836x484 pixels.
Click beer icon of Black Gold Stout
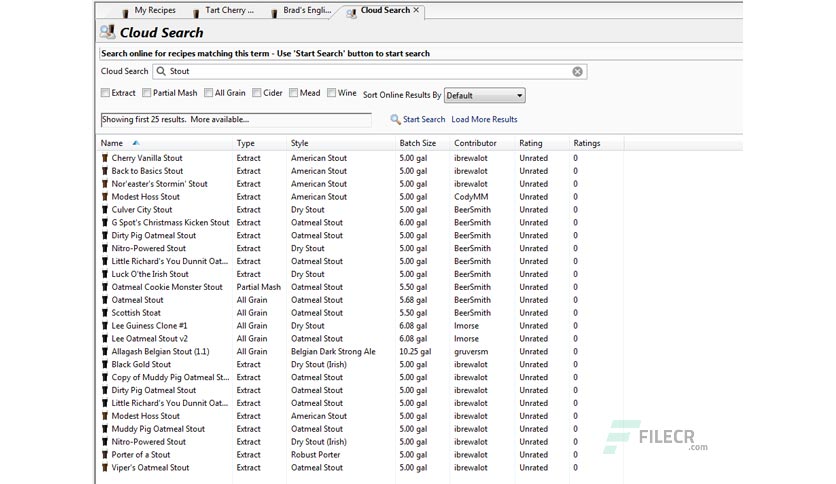click(105, 365)
